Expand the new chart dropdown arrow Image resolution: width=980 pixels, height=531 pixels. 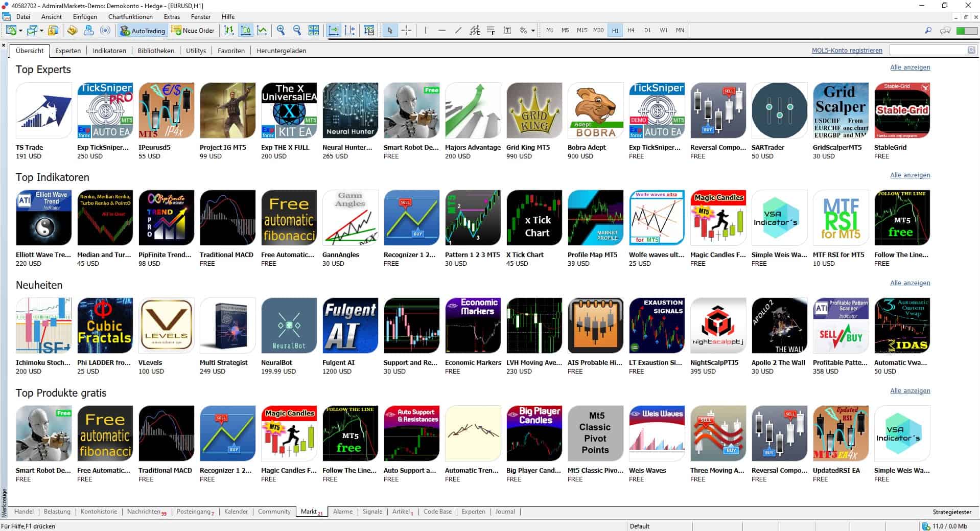click(x=20, y=31)
